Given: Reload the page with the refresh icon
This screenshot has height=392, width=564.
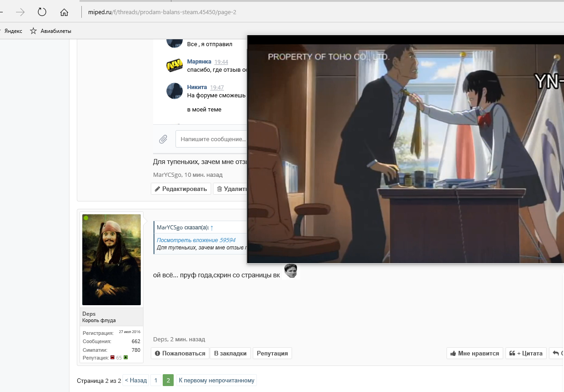Looking at the screenshot, I should click(42, 12).
